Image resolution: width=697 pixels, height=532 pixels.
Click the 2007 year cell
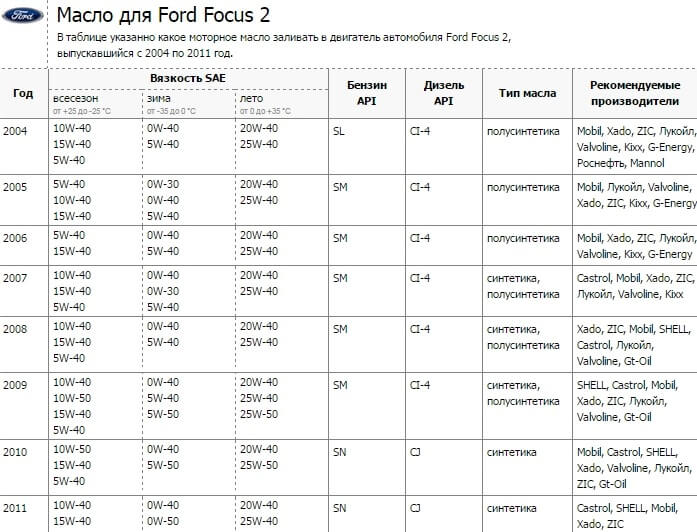click(x=16, y=275)
